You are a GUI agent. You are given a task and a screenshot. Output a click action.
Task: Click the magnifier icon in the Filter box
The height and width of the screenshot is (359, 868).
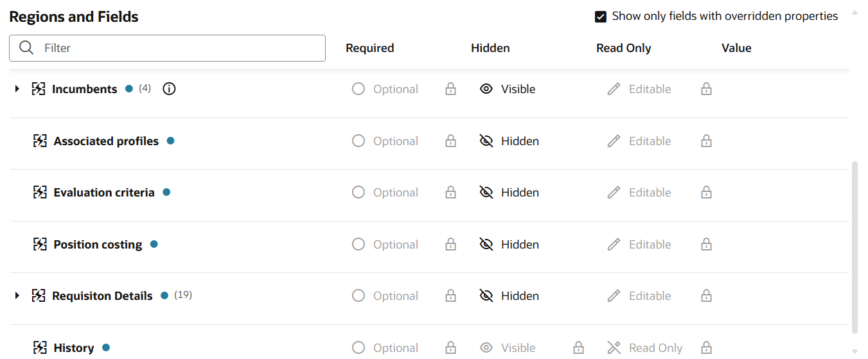26,48
